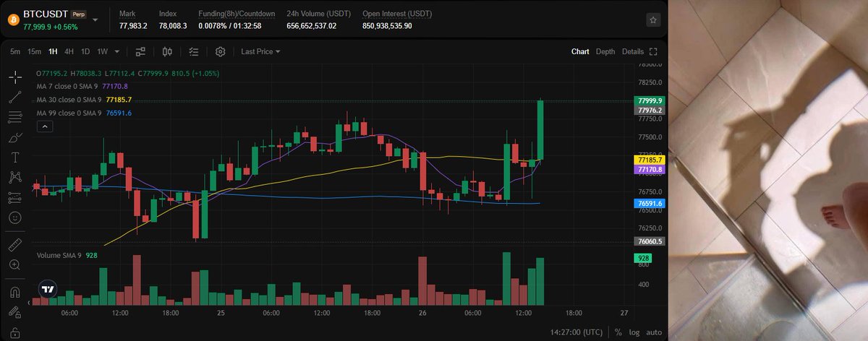Open the horizontal lines drawing tool

coord(14,117)
